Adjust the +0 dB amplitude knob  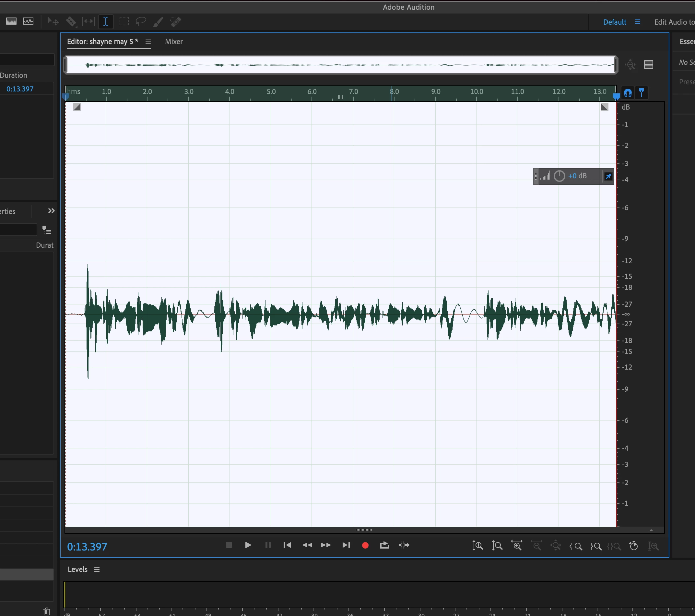559,176
